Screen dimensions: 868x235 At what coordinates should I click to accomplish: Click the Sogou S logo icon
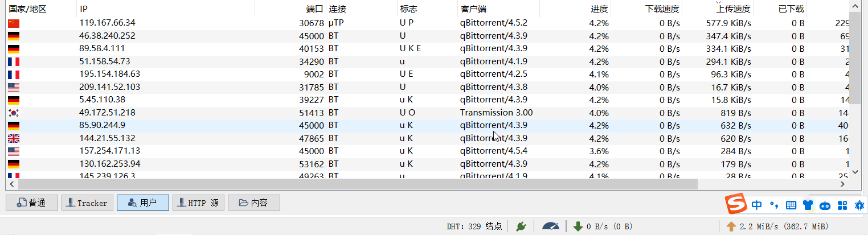pyautogui.click(x=735, y=204)
